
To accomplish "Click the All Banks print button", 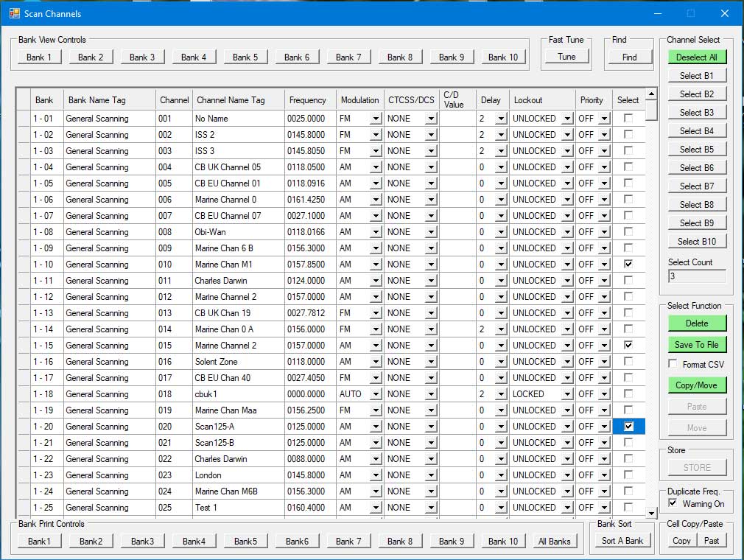I will pos(554,542).
